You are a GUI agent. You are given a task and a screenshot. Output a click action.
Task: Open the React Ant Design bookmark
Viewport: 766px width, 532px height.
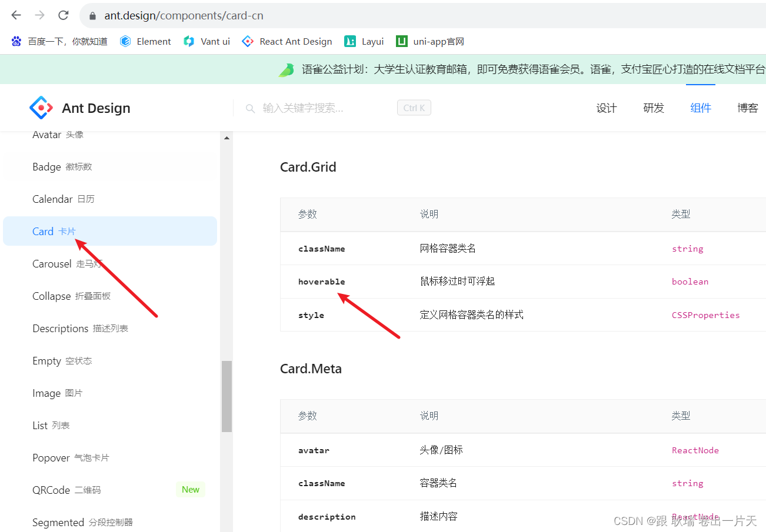(288, 41)
